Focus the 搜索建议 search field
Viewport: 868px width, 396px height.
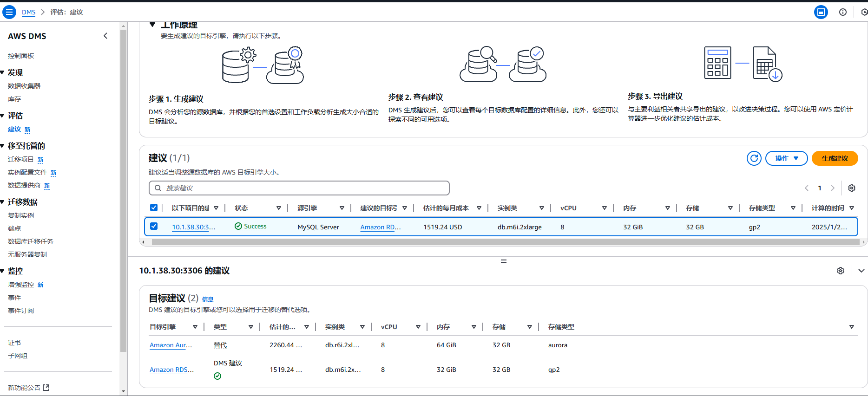pos(299,188)
